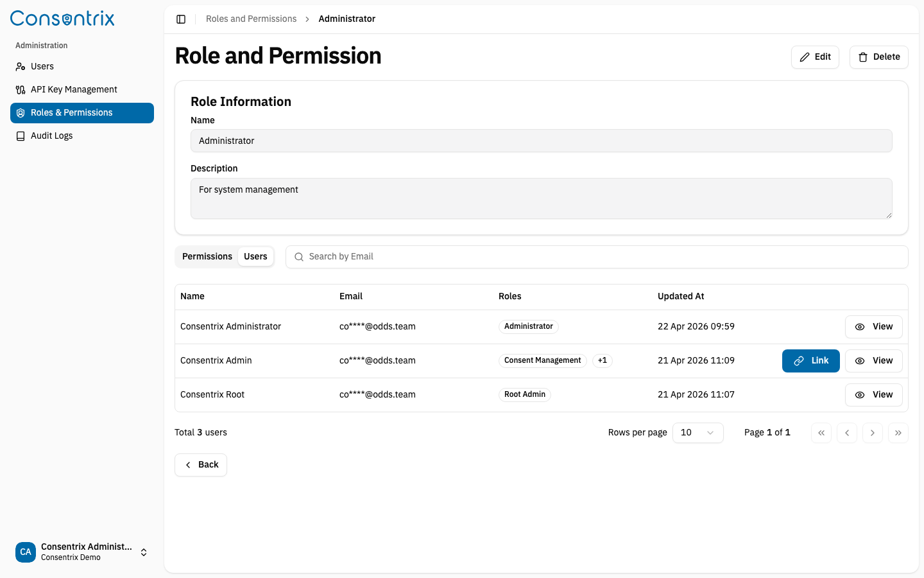
Task: Click the role Name field
Action: [x=541, y=141]
